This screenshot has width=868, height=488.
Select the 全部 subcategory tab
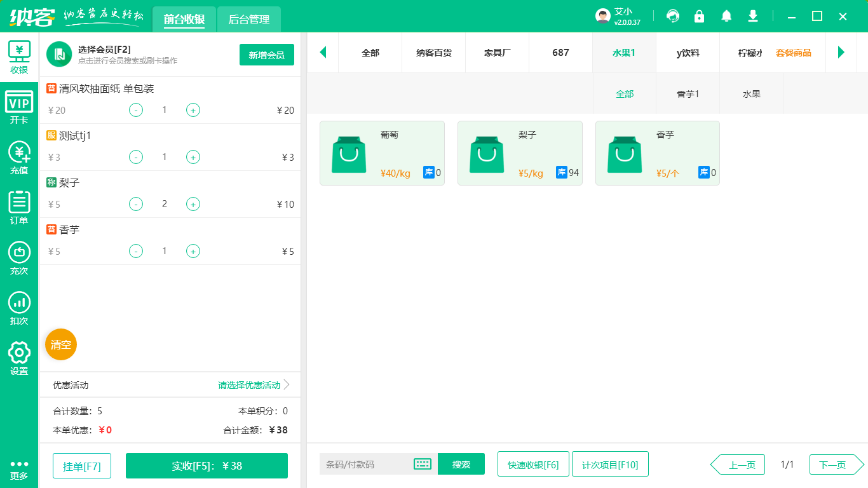[625, 93]
